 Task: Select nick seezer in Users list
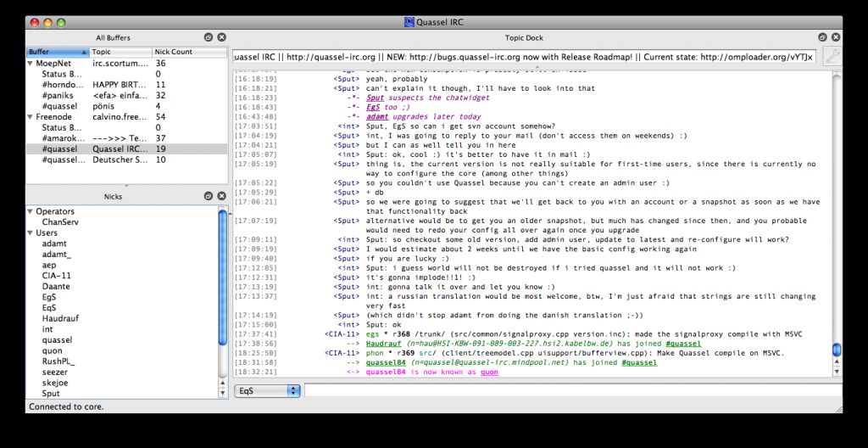pyautogui.click(x=54, y=372)
